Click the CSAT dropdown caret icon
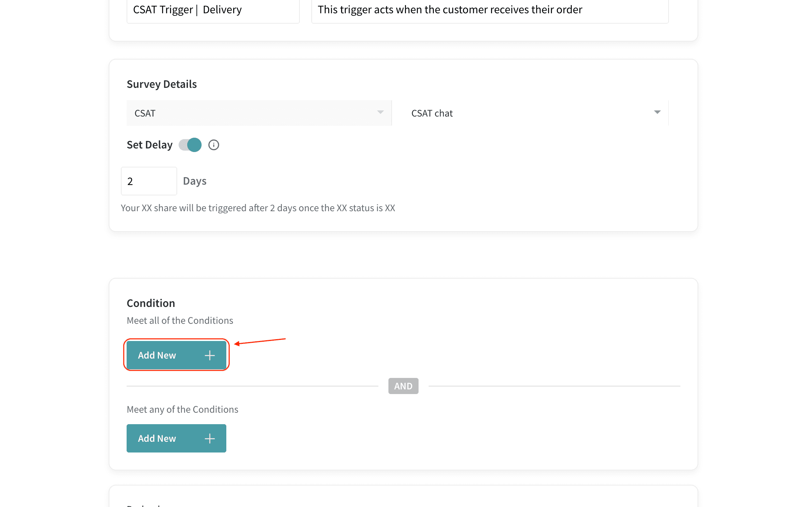The width and height of the screenshot is (812, 507). pyautogui.click(x=380, y=112)
